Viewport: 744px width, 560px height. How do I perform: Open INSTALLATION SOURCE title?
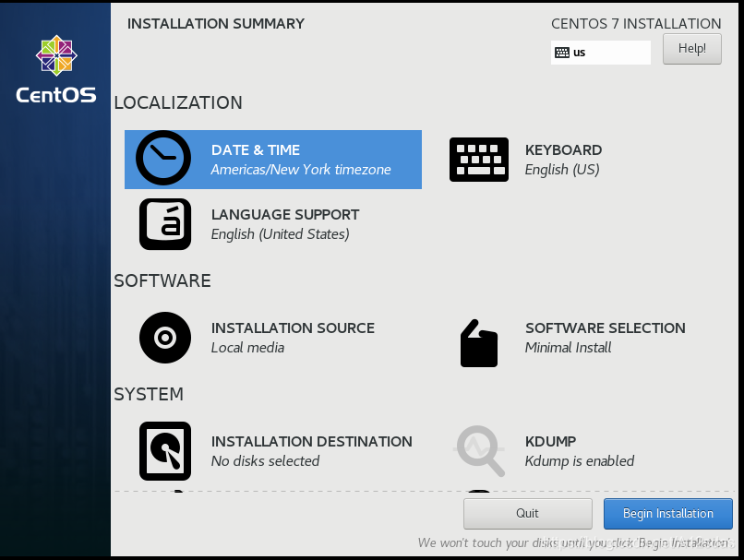pos(293,328)
